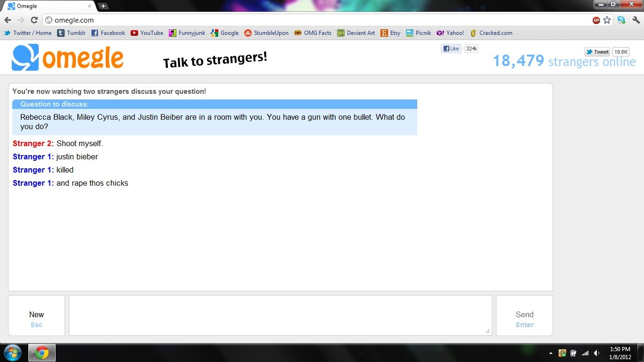Image resolution: width=644 pixels, height=362 pixels.
Task: Start a new Omegle conversation
Action: (x=36, y=314)
